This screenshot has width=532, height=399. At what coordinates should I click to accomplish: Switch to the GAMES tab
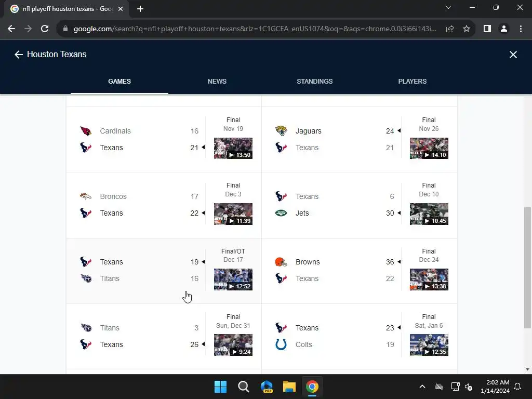119,82
